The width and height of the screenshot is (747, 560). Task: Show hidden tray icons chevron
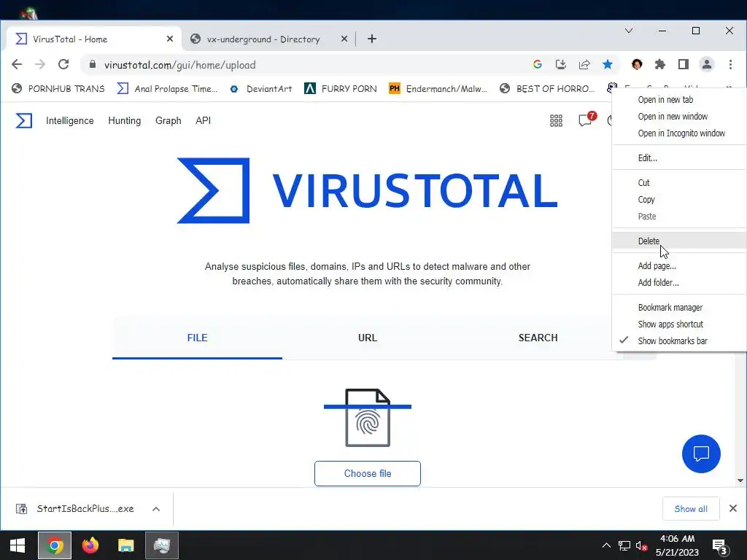(606, 545)
